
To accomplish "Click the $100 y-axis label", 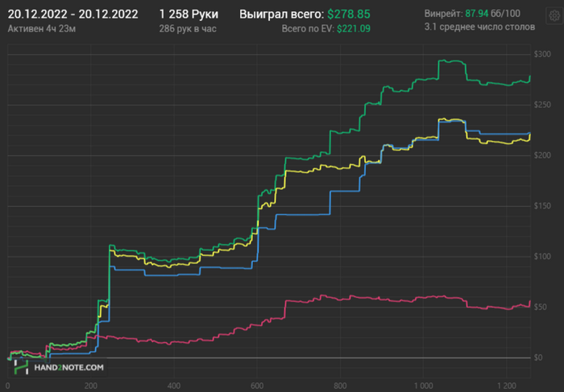I will (542, 257).
